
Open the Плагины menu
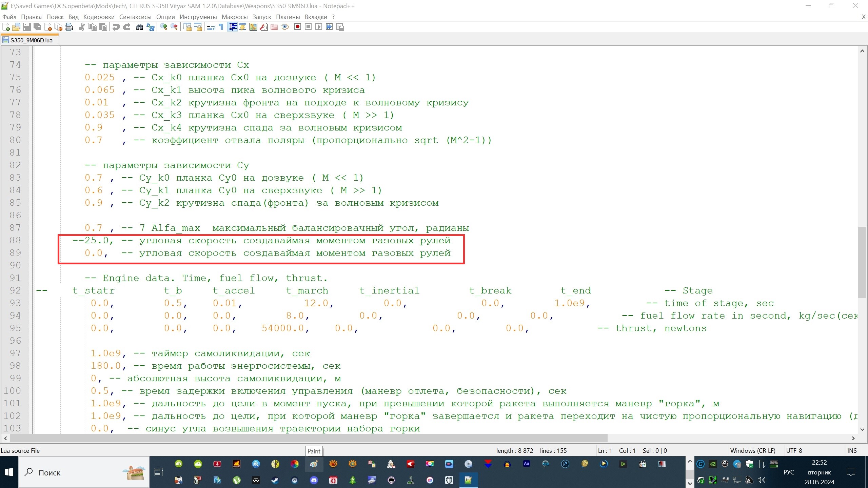(x=288, y=17)
